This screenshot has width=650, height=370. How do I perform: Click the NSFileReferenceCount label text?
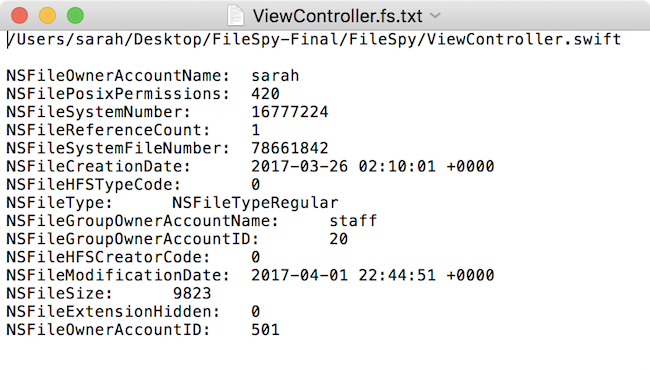tap(108, 130)
